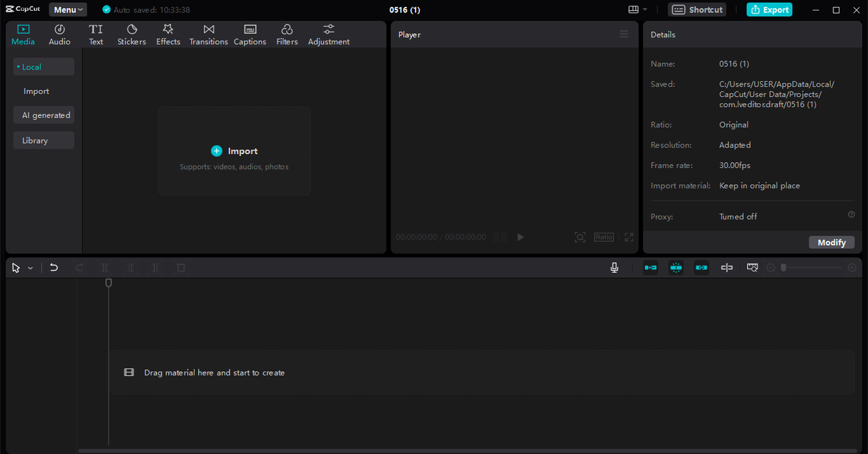Click the Export button
Screen dimensions: 868x454
click(770, 9)
